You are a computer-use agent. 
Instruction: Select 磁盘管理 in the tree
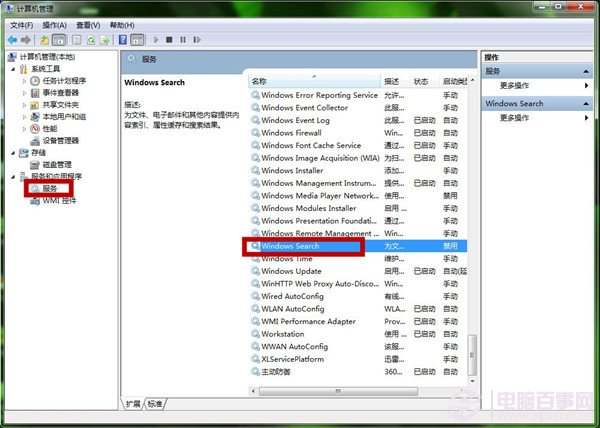[57, 165]
